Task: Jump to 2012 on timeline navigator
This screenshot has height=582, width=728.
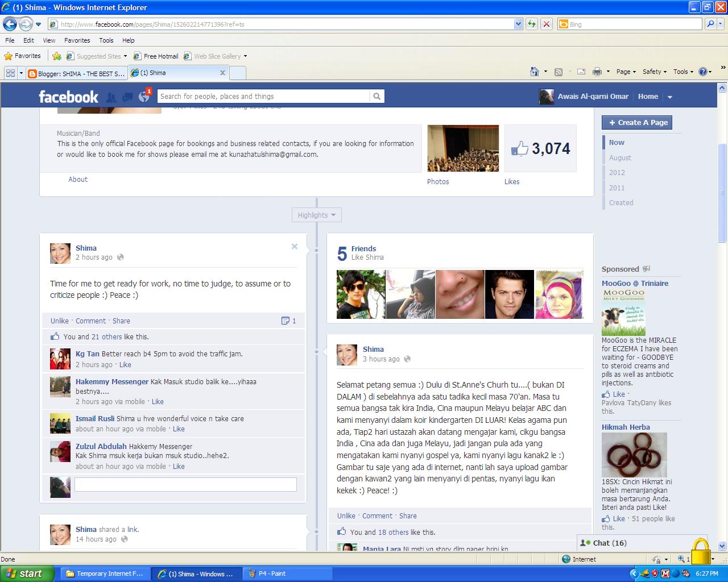Action: point(617,173)
